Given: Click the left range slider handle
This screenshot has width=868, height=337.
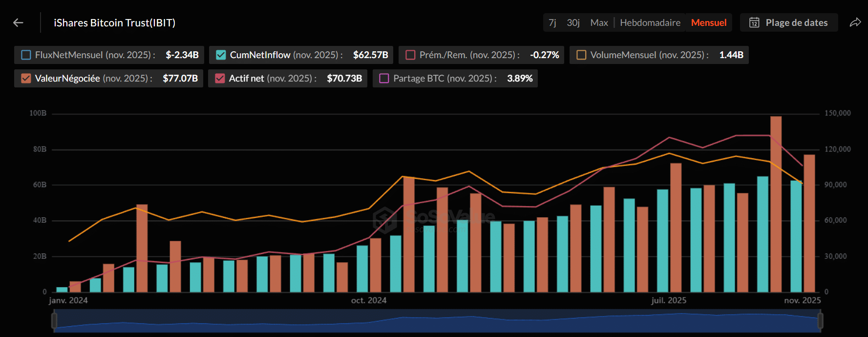Looking at the screenshot, I should (x=54, y=321).
